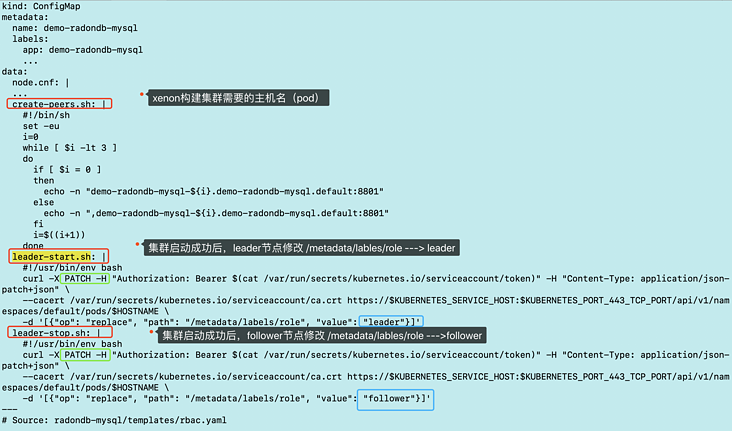Viewport: 732px width, 431px height.
Task: Click the #!/bin/sh shebang line
Action: [46, 115]
